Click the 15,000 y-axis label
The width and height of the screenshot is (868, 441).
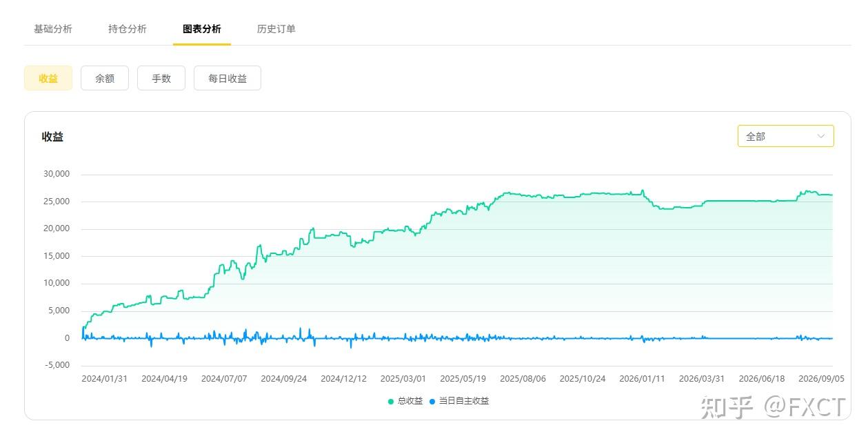57,256
